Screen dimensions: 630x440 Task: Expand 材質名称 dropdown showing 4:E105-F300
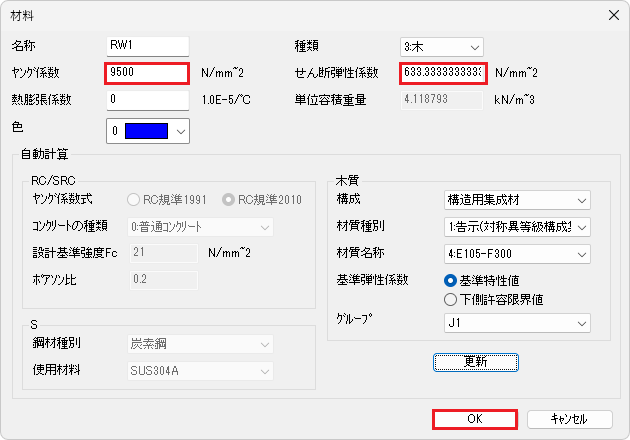516,253
